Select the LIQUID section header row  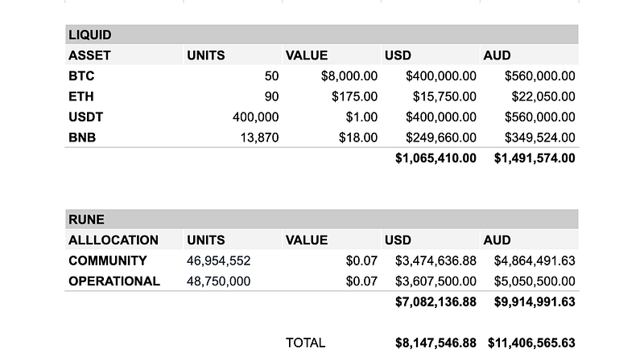point(321,35)
